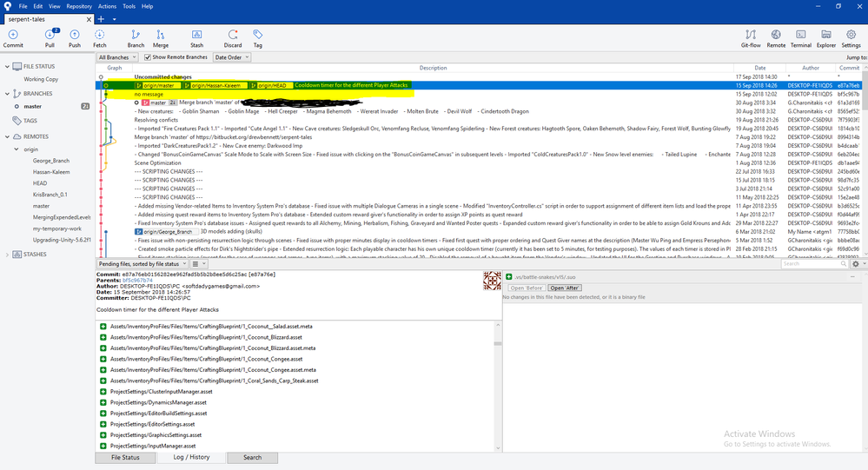Open the All Branches dropdown

click(x=117, y=57)
